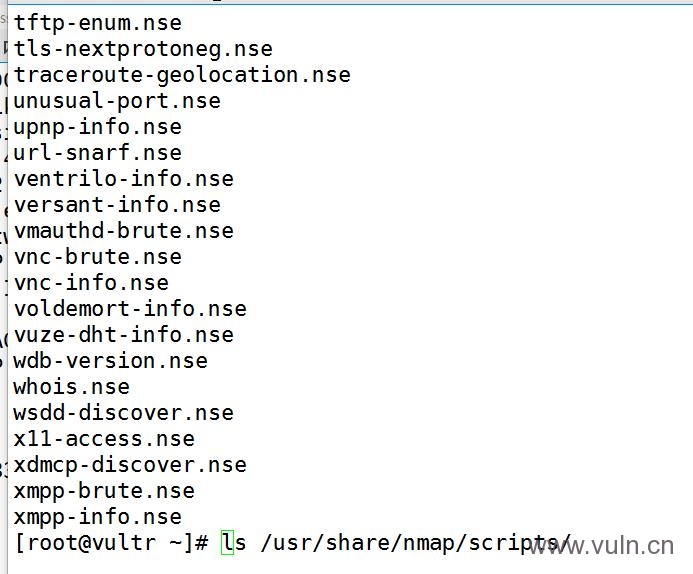Click vnc-info.nse in the list
693x574 pixels.
(x=91, y=283)
